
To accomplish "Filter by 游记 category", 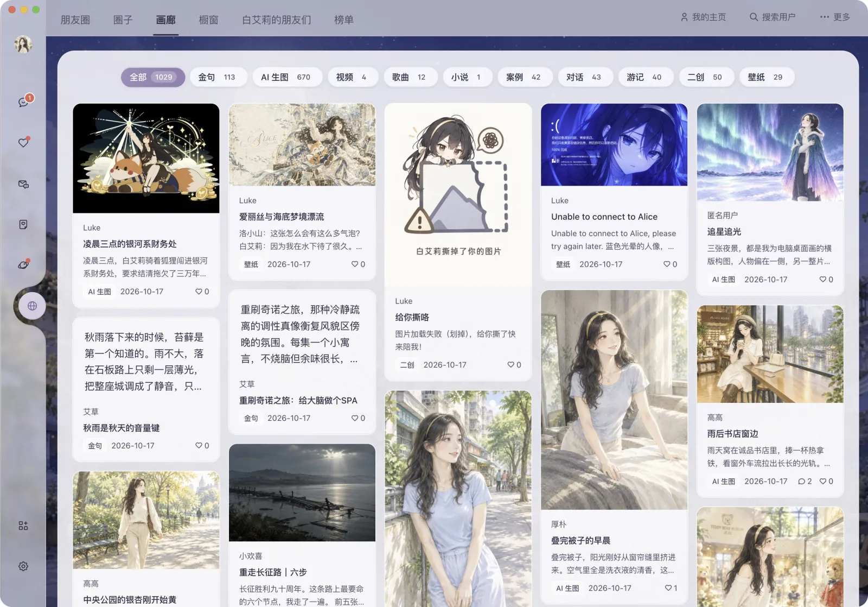I will coord(646,77).
